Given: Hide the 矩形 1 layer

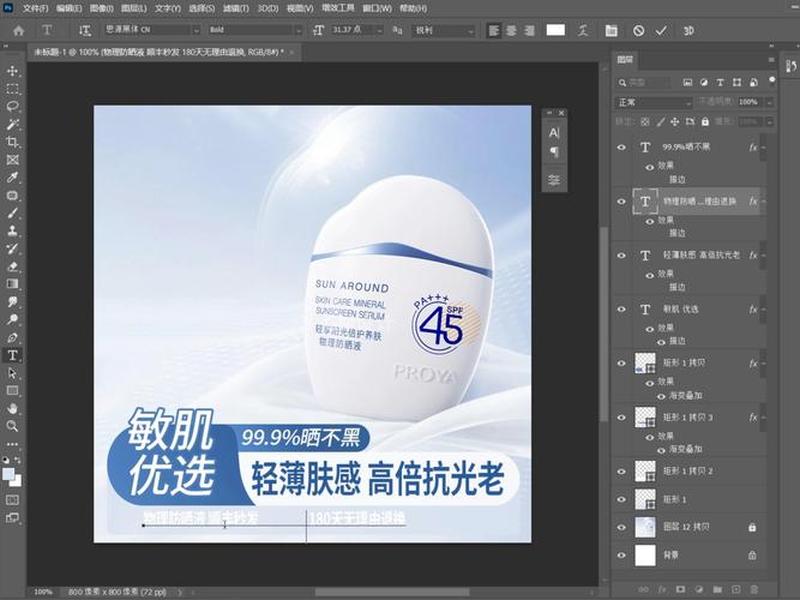Looking at the screenshot, I should [x=621, y=499].
